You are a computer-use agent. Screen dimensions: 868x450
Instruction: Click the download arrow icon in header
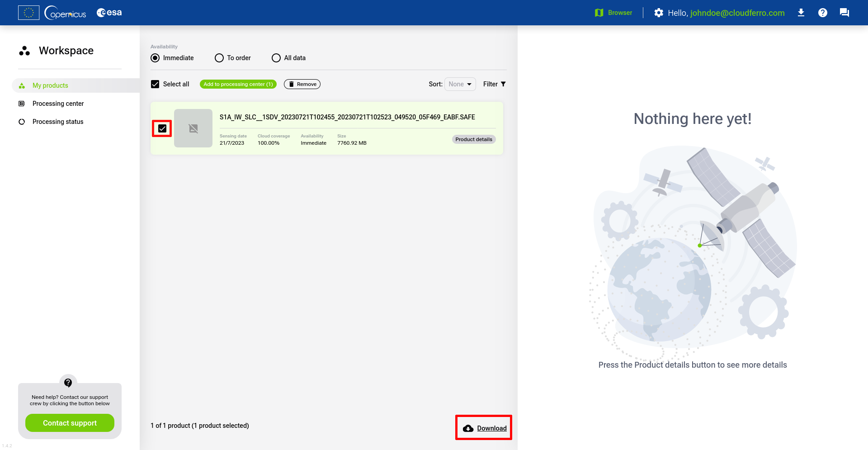click(x=801, y=13)
